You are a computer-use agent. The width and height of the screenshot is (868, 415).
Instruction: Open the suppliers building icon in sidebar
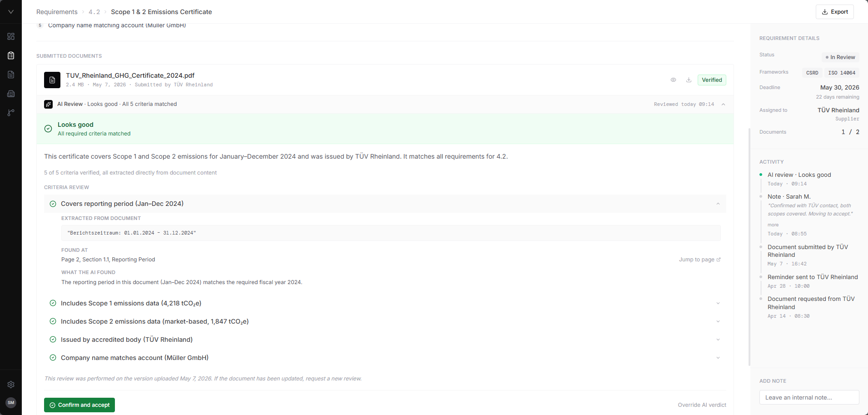[11, 94]
